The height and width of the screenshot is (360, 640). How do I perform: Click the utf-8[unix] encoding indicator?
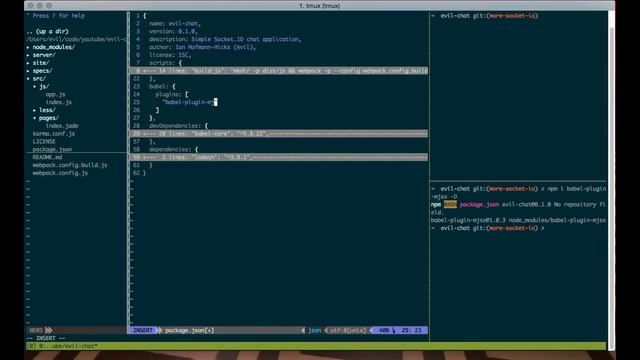(348, 330)
